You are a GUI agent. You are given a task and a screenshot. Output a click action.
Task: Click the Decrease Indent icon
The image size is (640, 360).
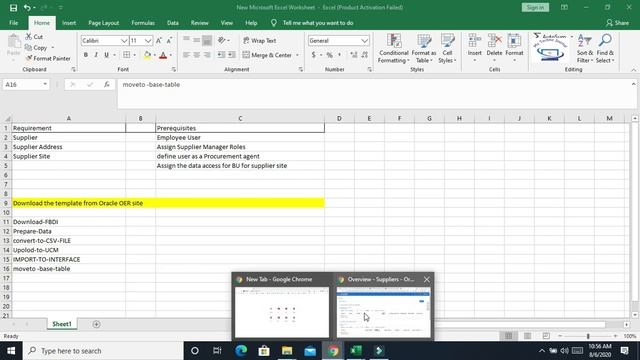click(221, 55)
